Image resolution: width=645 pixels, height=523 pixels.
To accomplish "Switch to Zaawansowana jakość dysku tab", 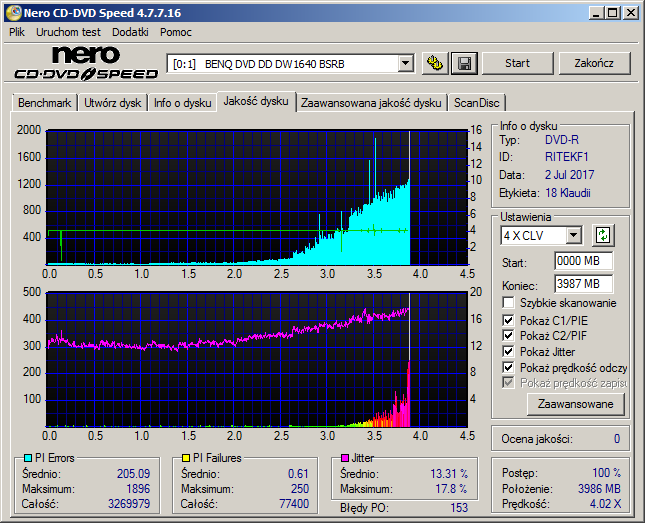I will tap(371, 102).
